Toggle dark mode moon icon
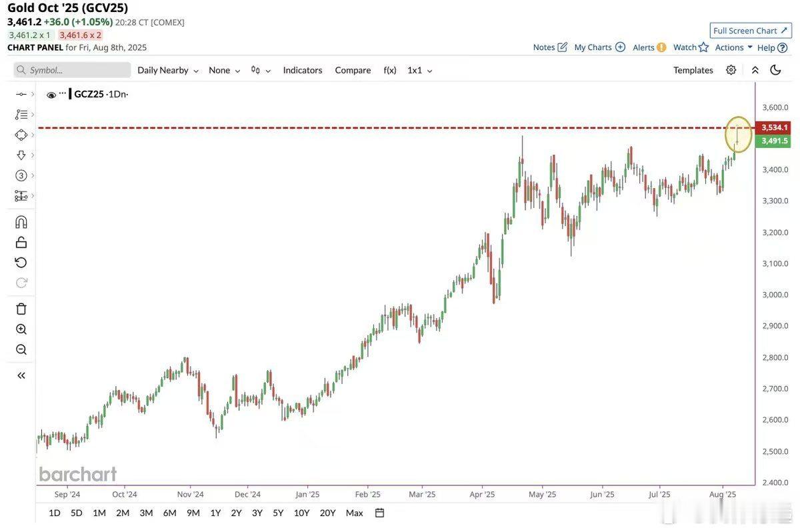This screenshot has width=800, height=532. pos(775,70)
